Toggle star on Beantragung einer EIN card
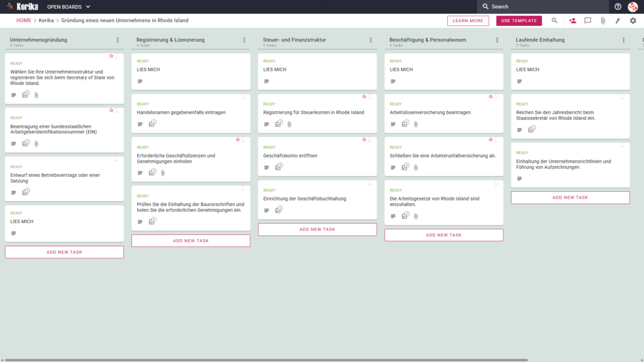The image size is (644, 362). pyautogui.click(x=111, y=111)
